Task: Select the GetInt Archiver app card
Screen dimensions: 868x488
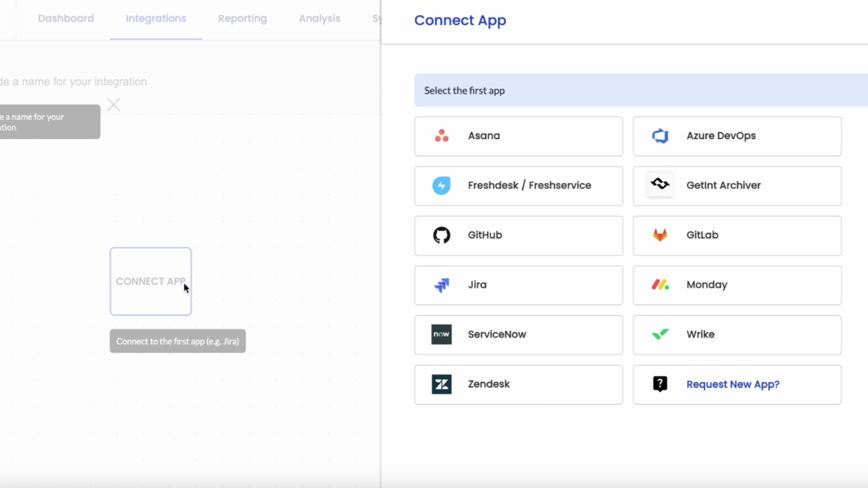Action: 737,186
